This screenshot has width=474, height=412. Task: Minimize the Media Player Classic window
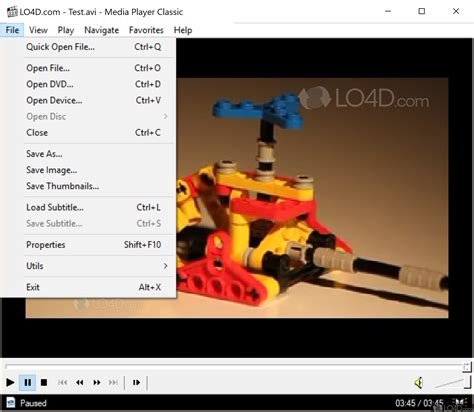pyautogui.click(x=388, y=11)
